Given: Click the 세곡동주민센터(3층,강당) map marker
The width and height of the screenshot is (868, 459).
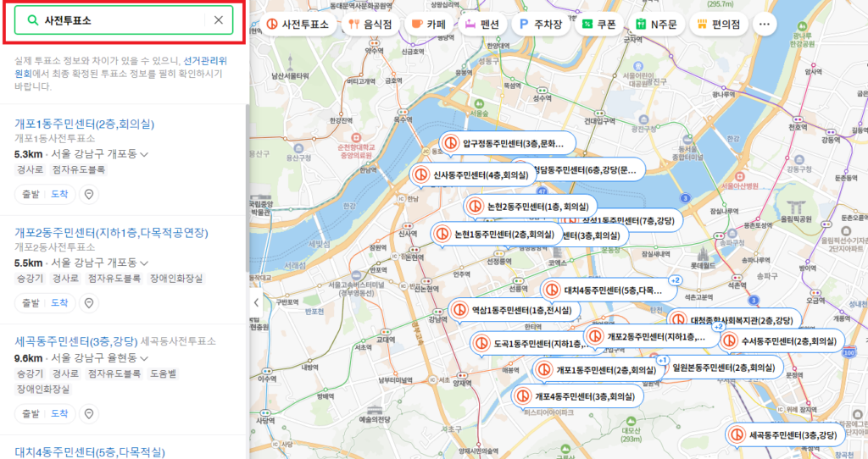Looking at the screenshot, I should pos(785,435).
